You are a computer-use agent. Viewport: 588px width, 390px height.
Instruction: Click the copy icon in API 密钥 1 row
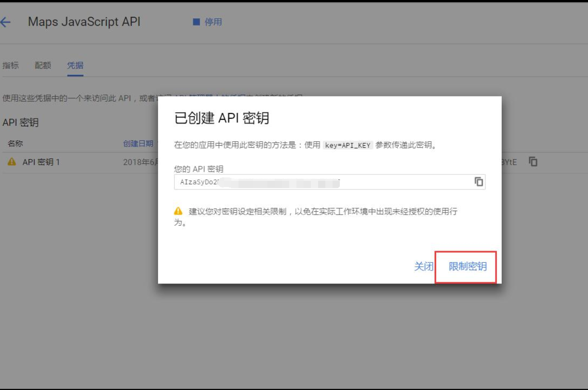533,162
